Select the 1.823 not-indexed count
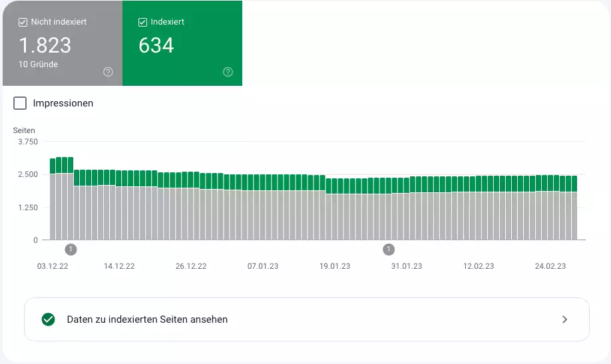 coord(45,45)
